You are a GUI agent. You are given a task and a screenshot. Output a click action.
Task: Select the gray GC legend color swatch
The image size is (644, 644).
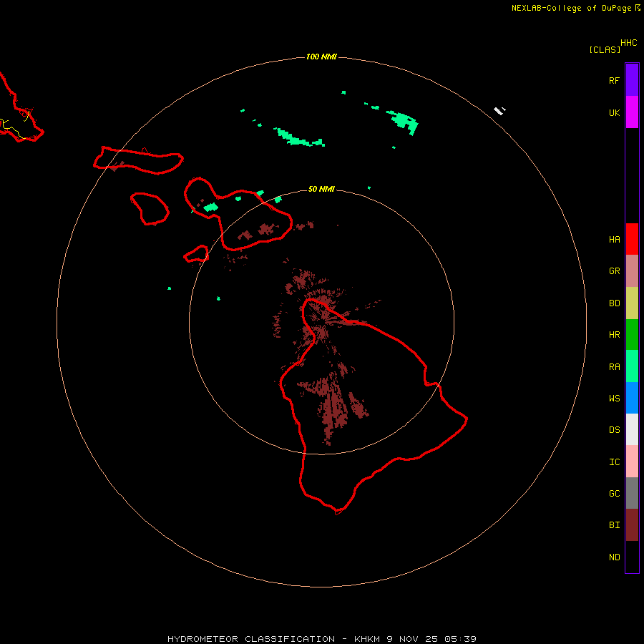click(x=632, y=493)
